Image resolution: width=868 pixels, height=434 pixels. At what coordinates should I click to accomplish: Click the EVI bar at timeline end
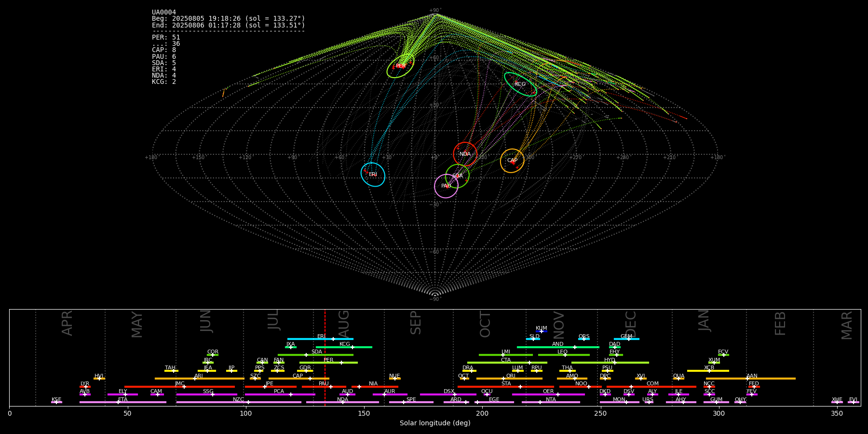click(854, 402)
